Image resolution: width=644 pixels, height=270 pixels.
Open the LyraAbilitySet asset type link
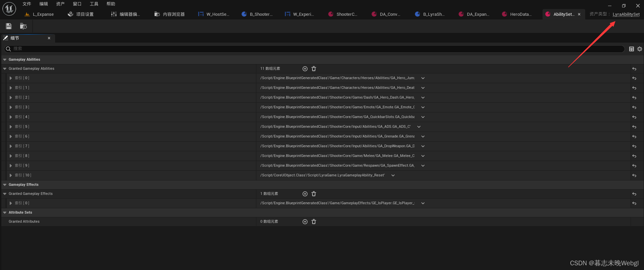[x=626, y=14]
